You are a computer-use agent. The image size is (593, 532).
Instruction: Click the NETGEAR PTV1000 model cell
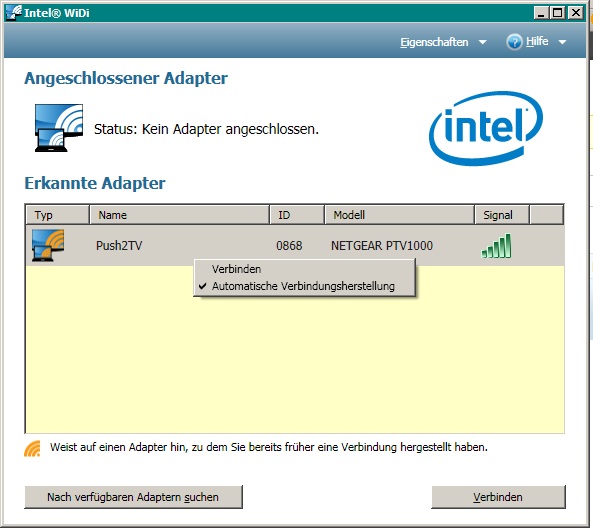(382, 246)
